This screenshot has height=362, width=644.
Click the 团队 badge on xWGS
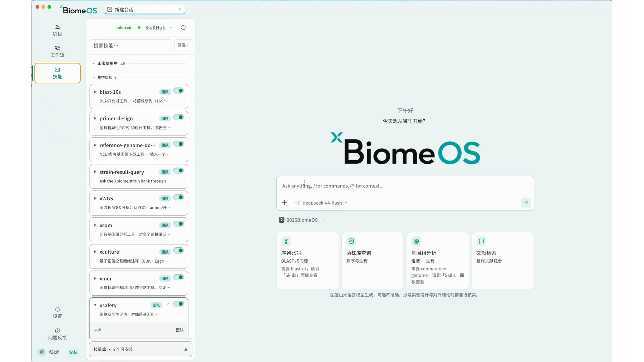point(165,199)
